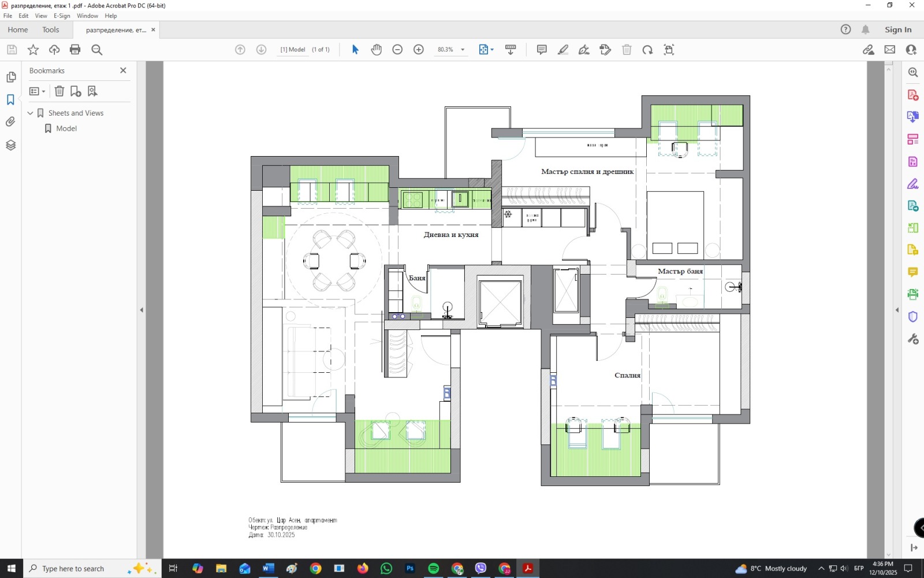Select the Model bookmark

pos(66,128)
